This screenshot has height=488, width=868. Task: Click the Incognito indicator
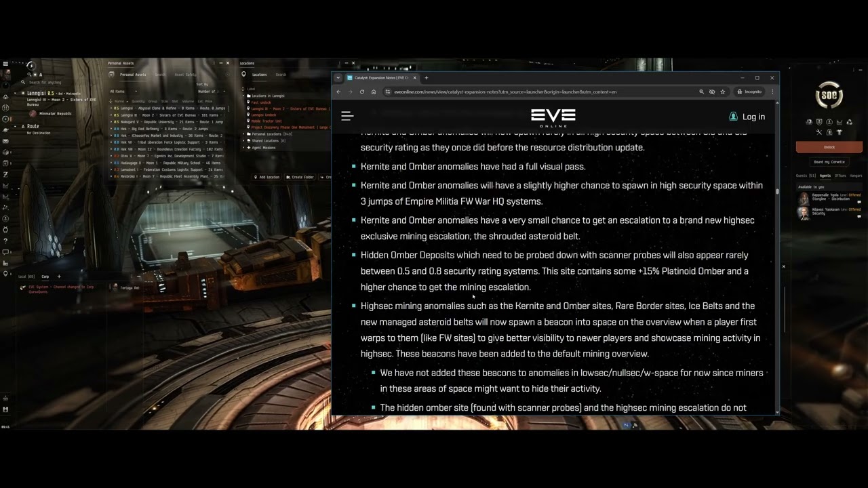pyautogui.click(x=749, y=91)
